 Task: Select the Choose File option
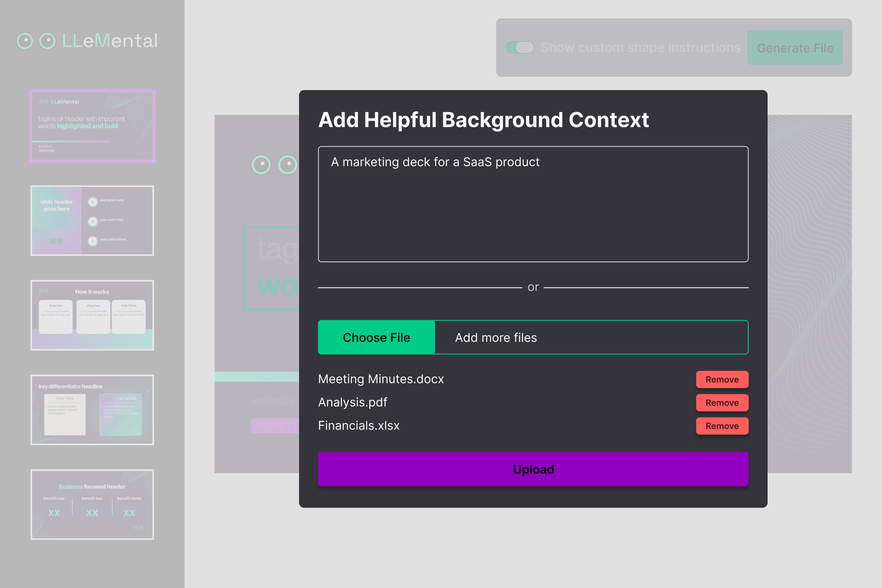[376, 337]
